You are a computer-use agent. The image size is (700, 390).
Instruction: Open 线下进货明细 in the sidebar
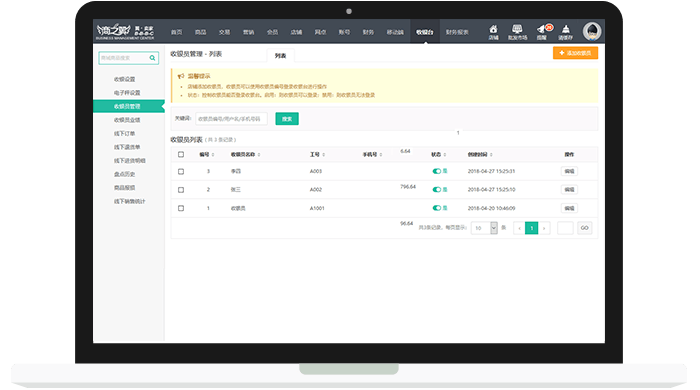tap(130, 161)
